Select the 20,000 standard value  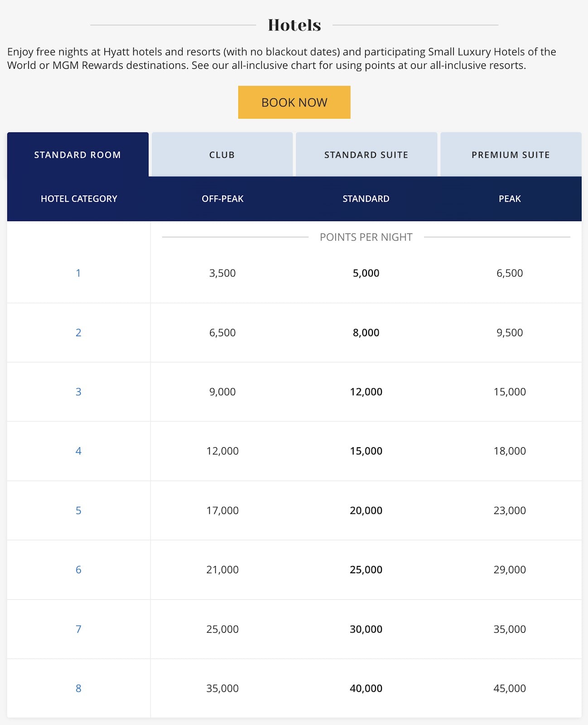(366, 511)
